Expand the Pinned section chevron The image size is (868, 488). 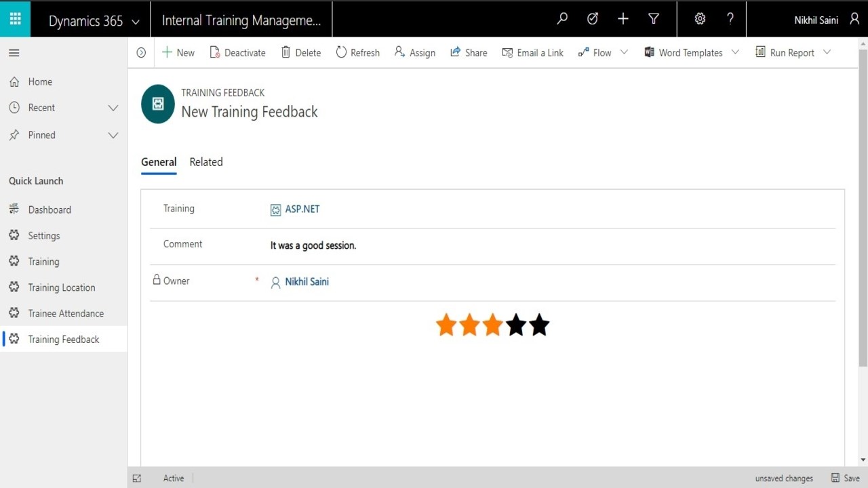[113, 135]
